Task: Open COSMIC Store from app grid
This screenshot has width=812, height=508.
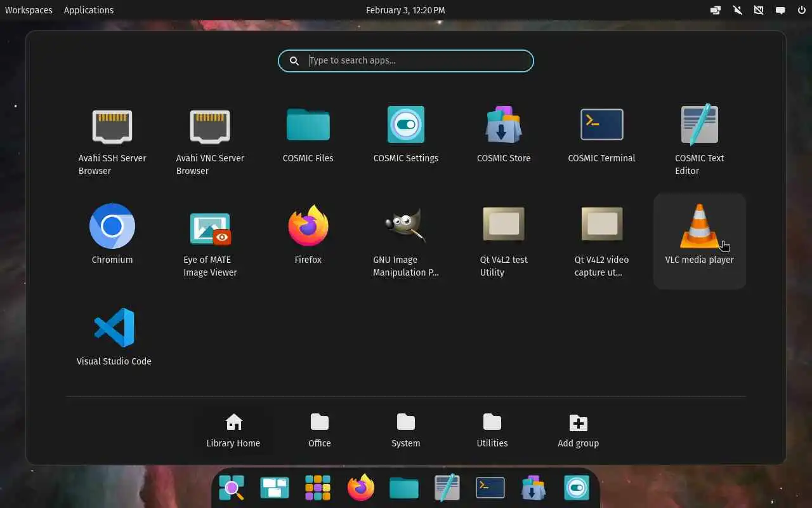Action: (504, 141)
